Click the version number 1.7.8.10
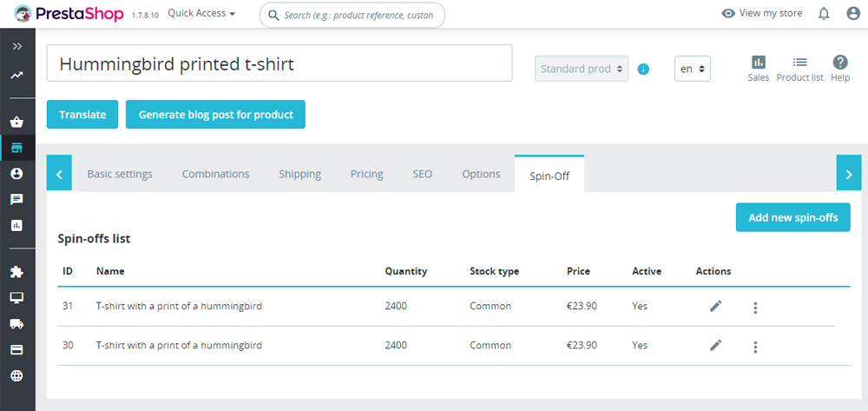 click(145, 15)
